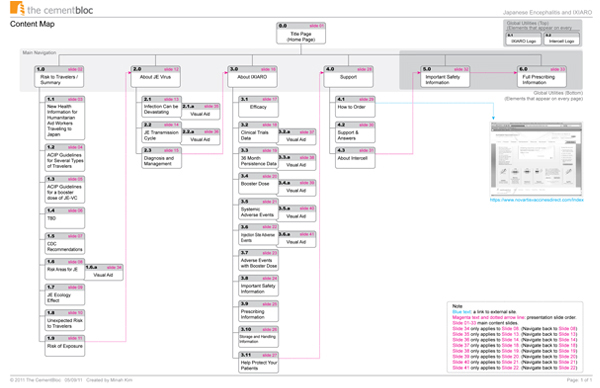Select the 0.0 Title Page (Home Page) node
Image resolution: width=600 pixels, height=388 pixels.
301,33
